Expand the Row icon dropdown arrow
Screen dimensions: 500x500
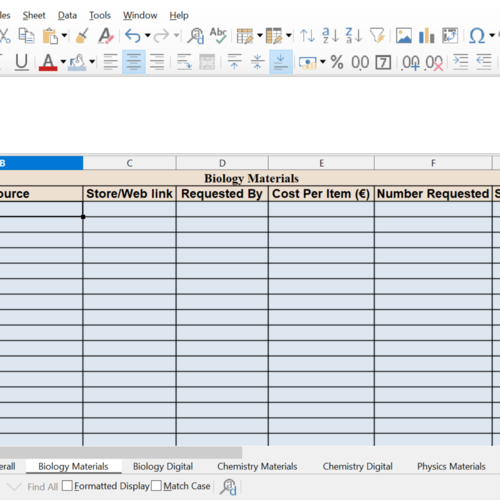(260, 35)
